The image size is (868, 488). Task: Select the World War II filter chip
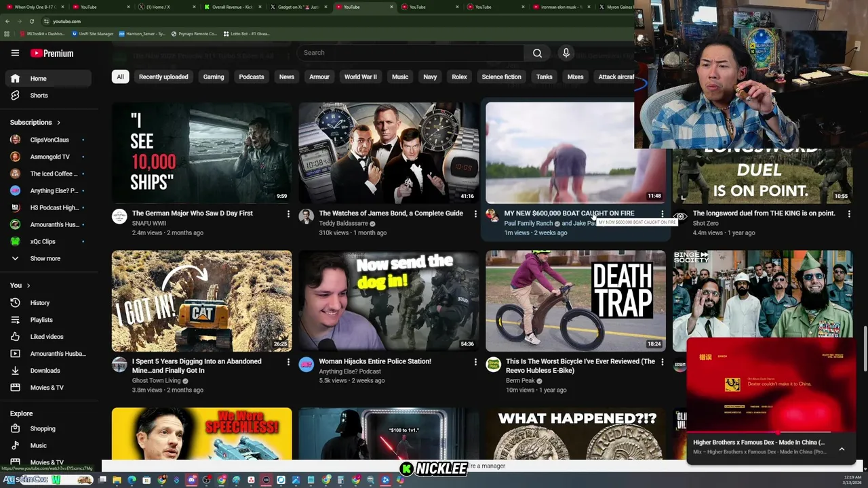(360, 77)
